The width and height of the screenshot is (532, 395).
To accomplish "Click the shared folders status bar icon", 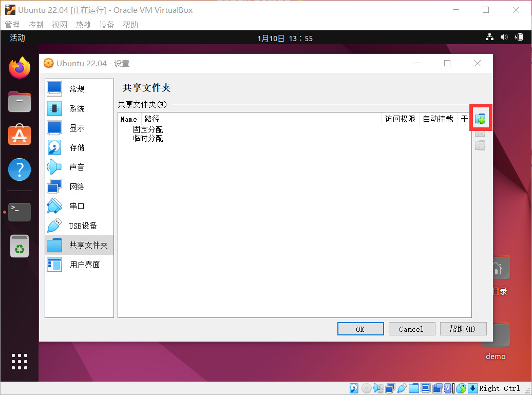I will pyautogui.click(x=413, y=388).
